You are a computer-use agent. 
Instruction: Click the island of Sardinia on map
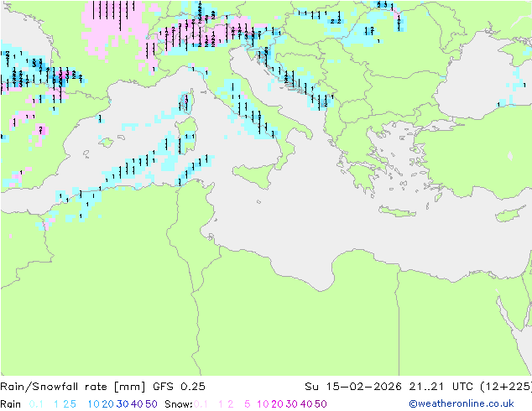pos(186,136)
